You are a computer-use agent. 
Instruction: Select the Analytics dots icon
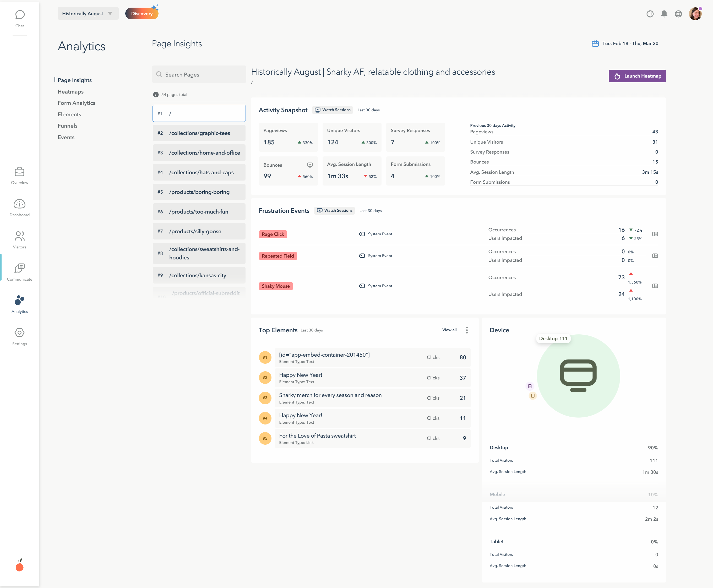20,301
